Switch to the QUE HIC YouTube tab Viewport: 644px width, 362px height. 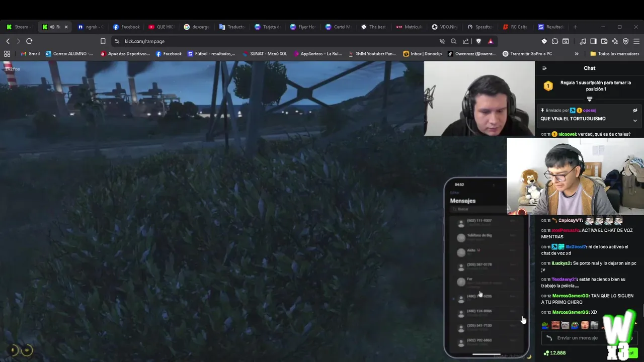coord(161,27)
